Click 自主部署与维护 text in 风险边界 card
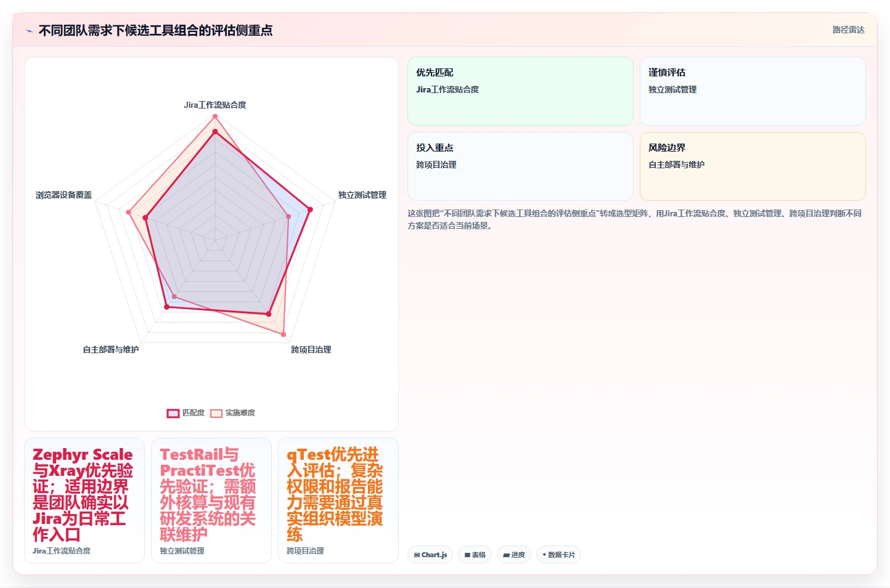The image size is (890, 588). (x=676, y=165)
